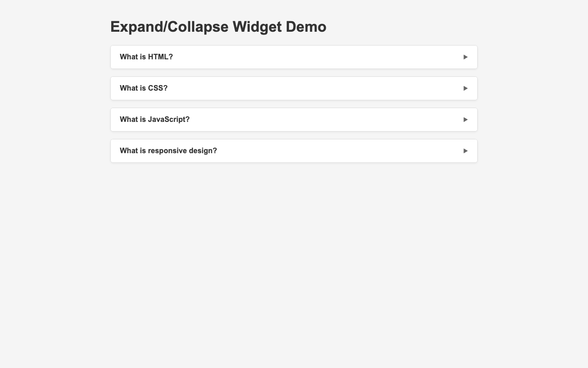
Task: Select the disclosure triangle next to HTML question
Action: tap(465, 57)
